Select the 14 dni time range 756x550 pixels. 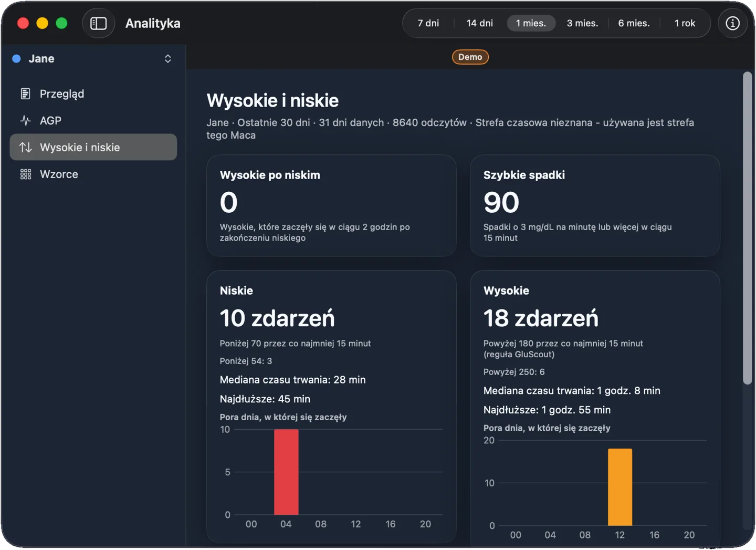pos(479,23)
